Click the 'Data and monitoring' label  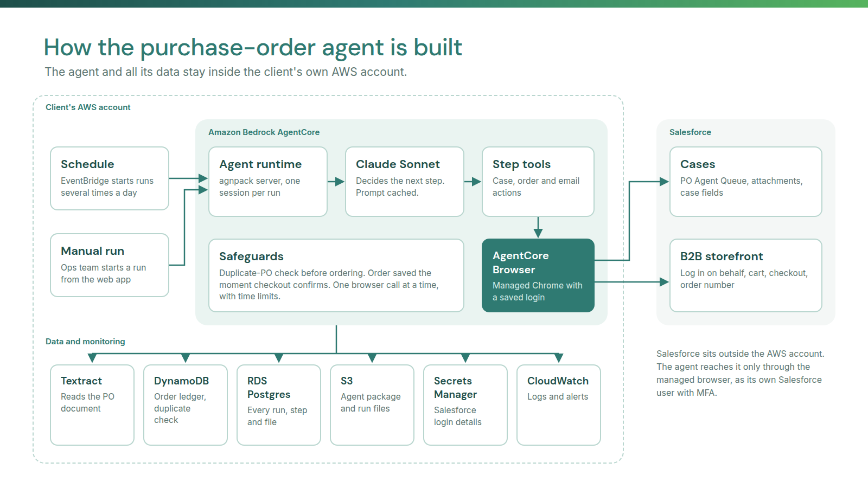tap(85, 342)
